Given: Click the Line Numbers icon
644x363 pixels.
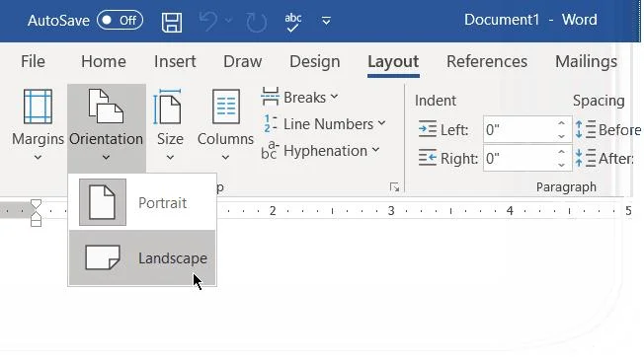Looking at the screenshot, I should click(x=270, y=123).
